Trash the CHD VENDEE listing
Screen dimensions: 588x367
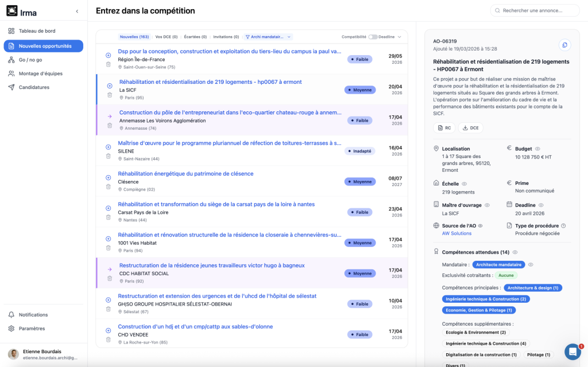[109, 339]
